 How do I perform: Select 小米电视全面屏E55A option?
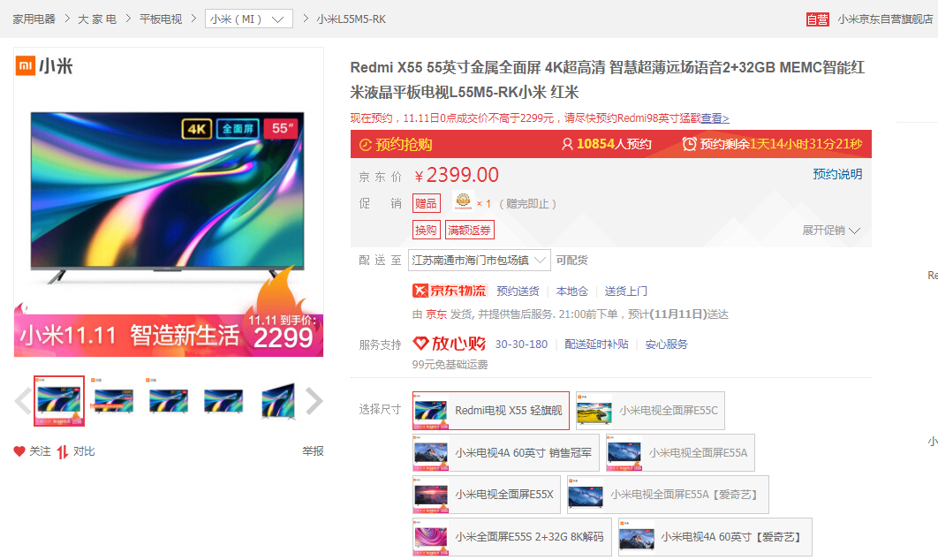[680, 453]
